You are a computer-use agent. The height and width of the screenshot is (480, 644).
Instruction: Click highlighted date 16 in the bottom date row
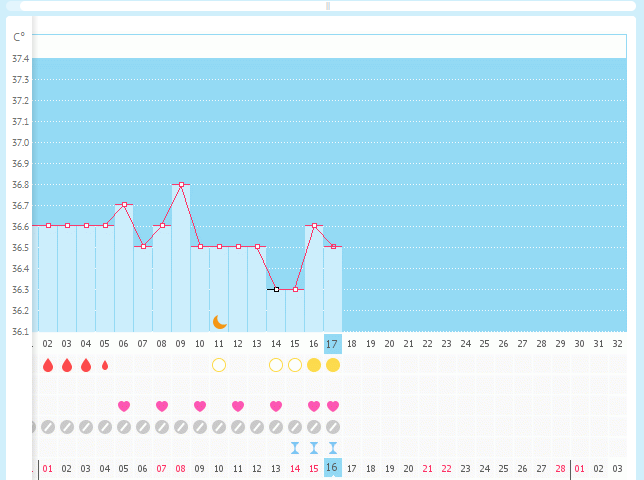point(333,467)
